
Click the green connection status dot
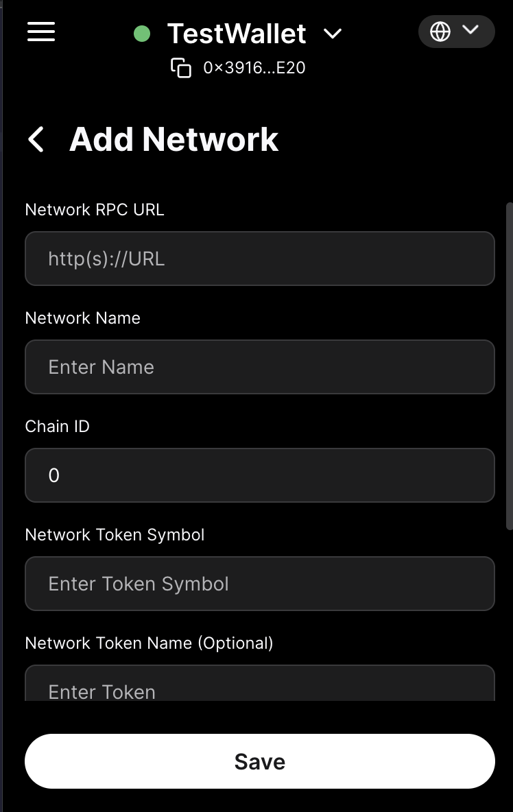click(x=142, y=33)
